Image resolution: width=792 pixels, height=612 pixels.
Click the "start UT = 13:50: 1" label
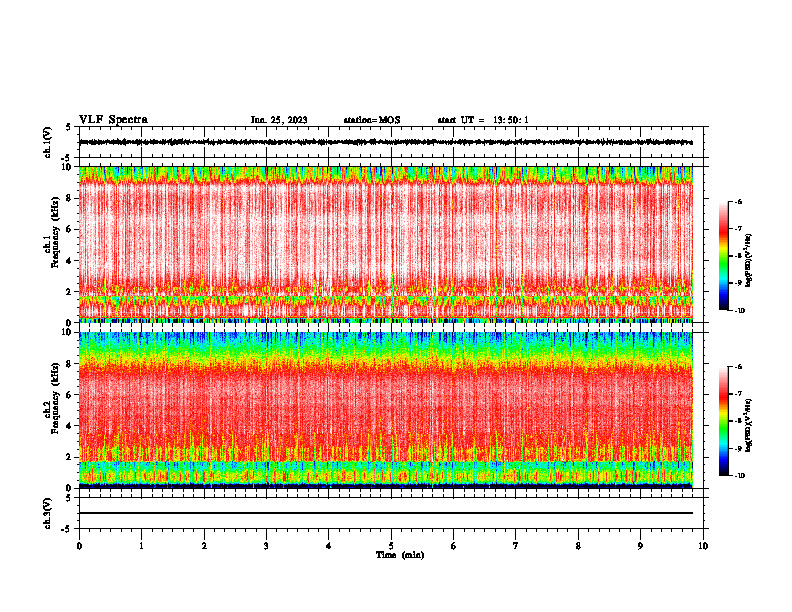coord(483,120)
